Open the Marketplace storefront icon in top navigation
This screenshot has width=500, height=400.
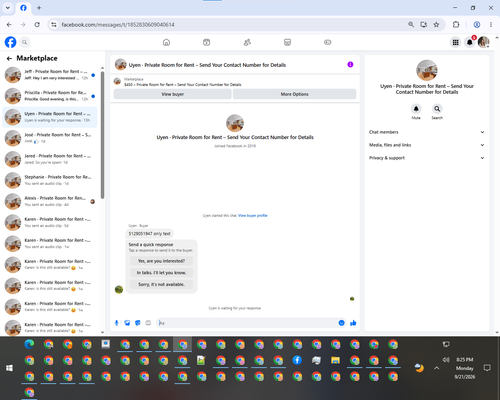(x=287, y=42)
